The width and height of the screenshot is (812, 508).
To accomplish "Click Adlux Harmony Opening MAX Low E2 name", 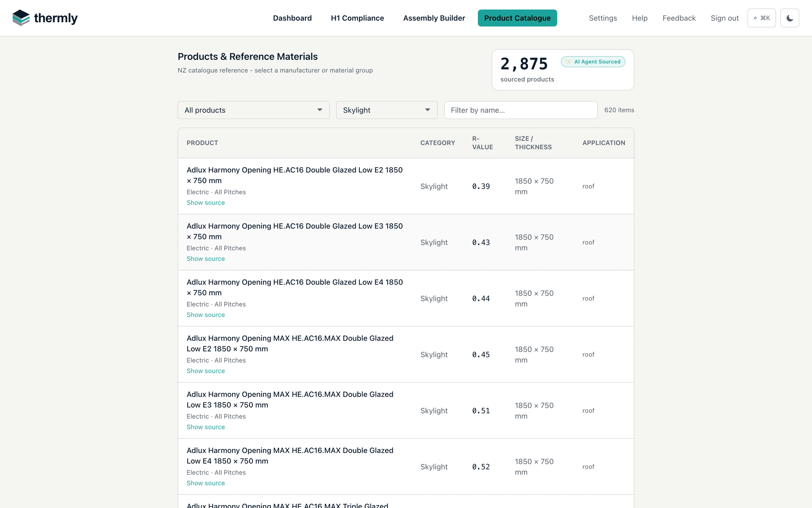I will [290, 343].
